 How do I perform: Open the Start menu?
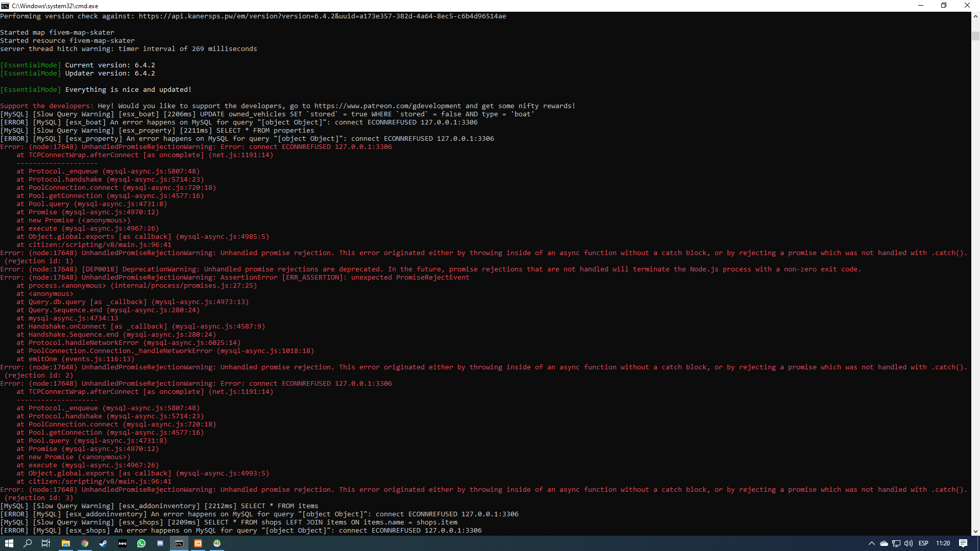click(x=9, y=543)
